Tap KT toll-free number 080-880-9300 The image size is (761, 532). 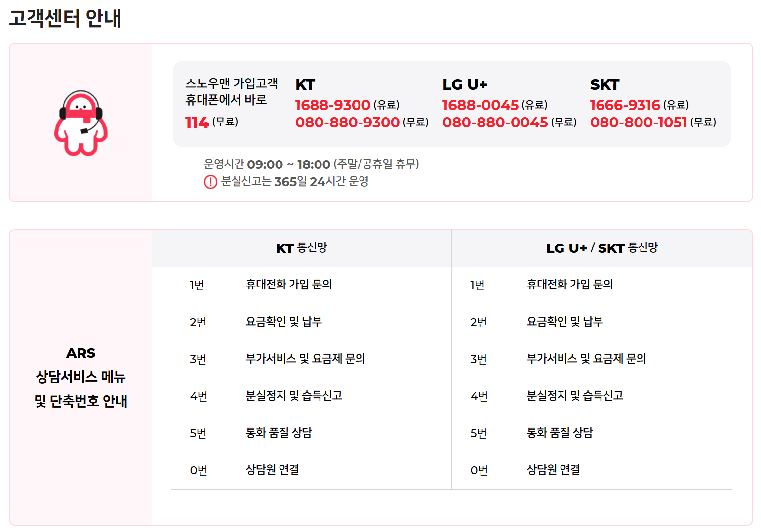pos(347,122)
